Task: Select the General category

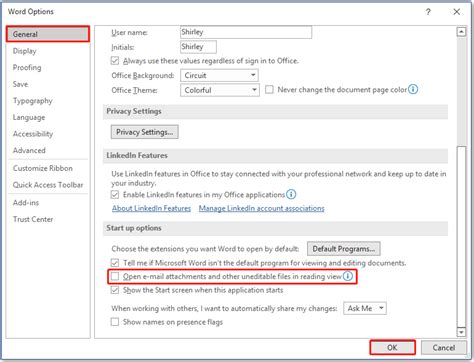Action: [48, 34]
